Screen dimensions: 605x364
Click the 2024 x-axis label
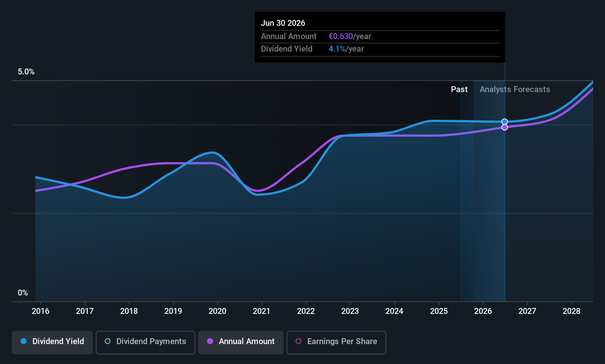(x=394, y=311)
